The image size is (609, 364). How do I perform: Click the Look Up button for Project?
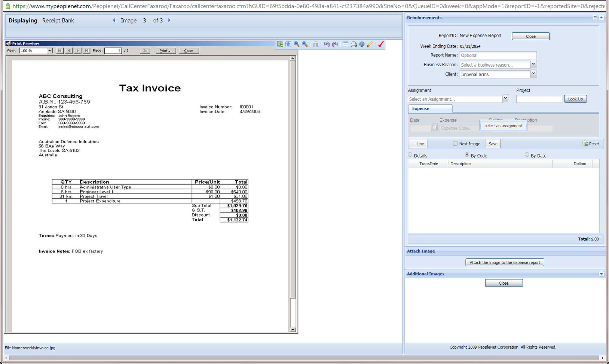(575, 99)
